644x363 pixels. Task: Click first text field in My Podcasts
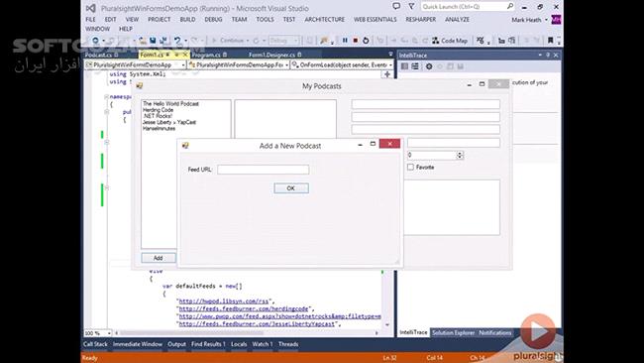pos(425,104)
